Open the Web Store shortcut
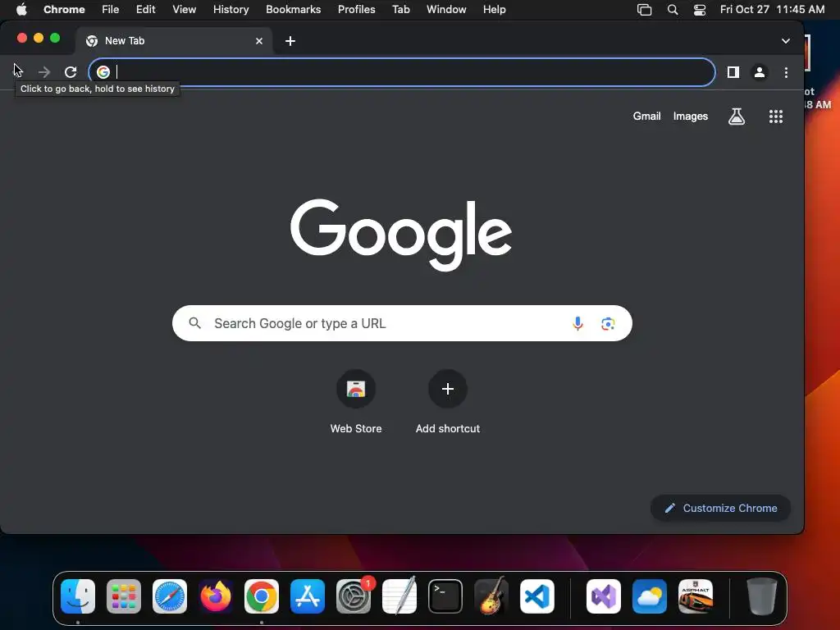840x630 pixels. coord(356,402)
